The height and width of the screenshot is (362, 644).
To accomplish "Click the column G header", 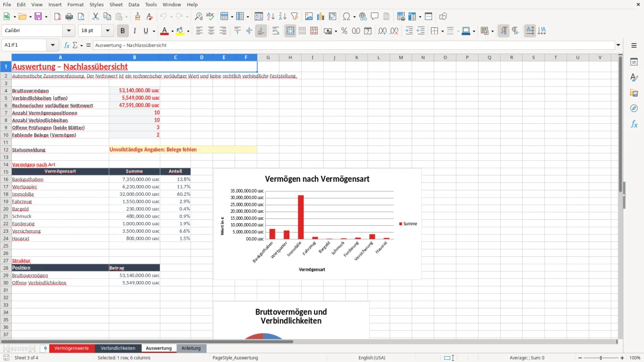I will pos(268,57).
